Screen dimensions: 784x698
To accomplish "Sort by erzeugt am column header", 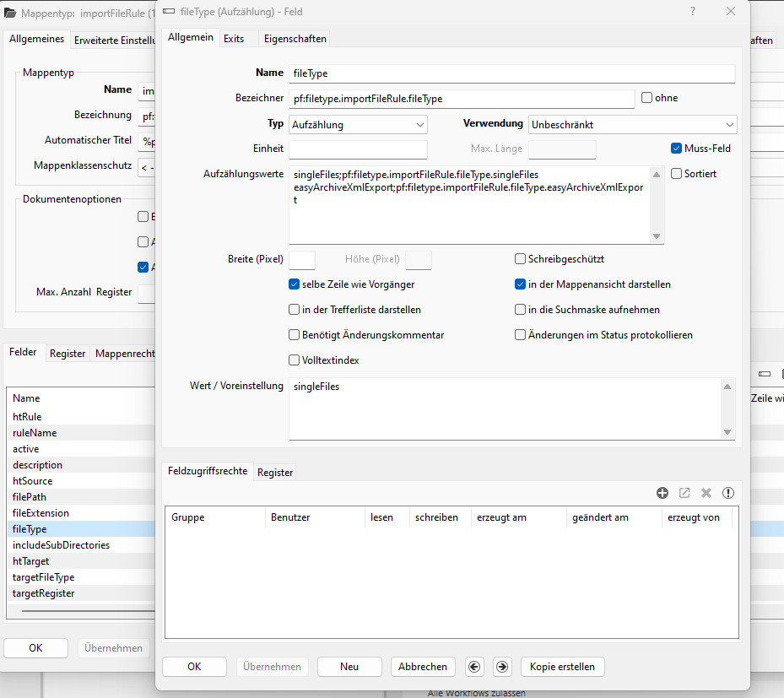I will [x=518, y=517].
